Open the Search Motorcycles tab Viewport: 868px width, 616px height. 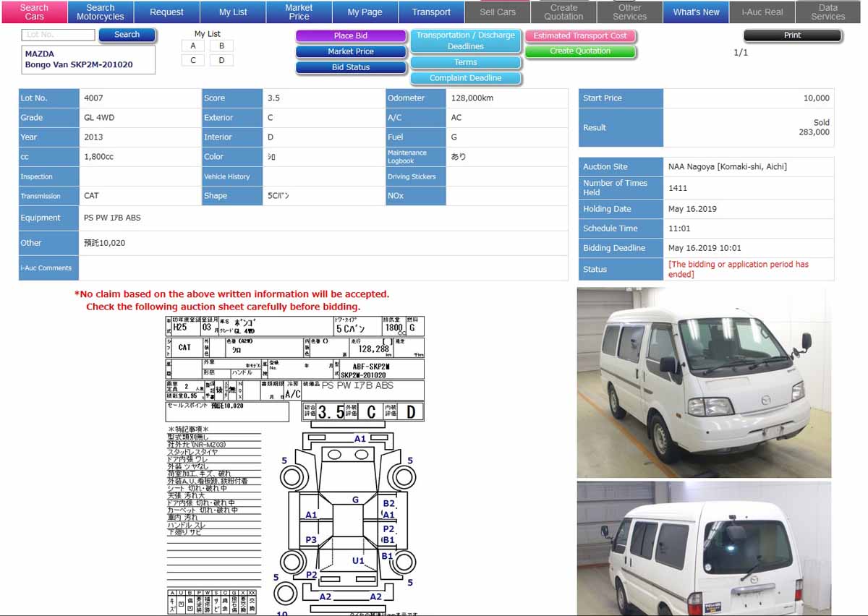[101, 12]
